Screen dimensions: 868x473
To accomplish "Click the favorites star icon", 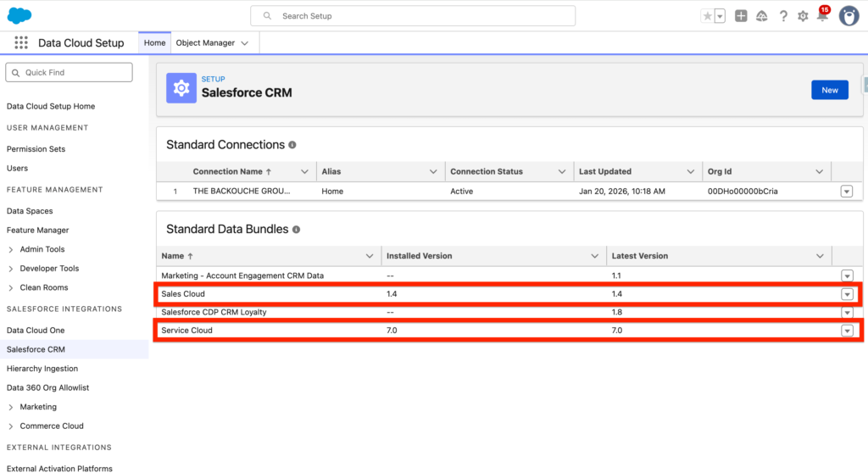I will pyautogui.click(x=708, y=16).
